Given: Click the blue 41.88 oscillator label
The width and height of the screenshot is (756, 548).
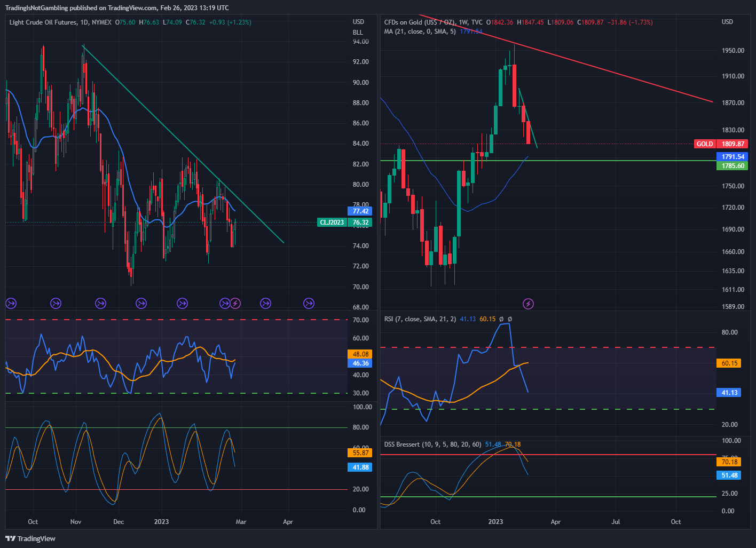Looking at the screenshot, I should (361, 467).
